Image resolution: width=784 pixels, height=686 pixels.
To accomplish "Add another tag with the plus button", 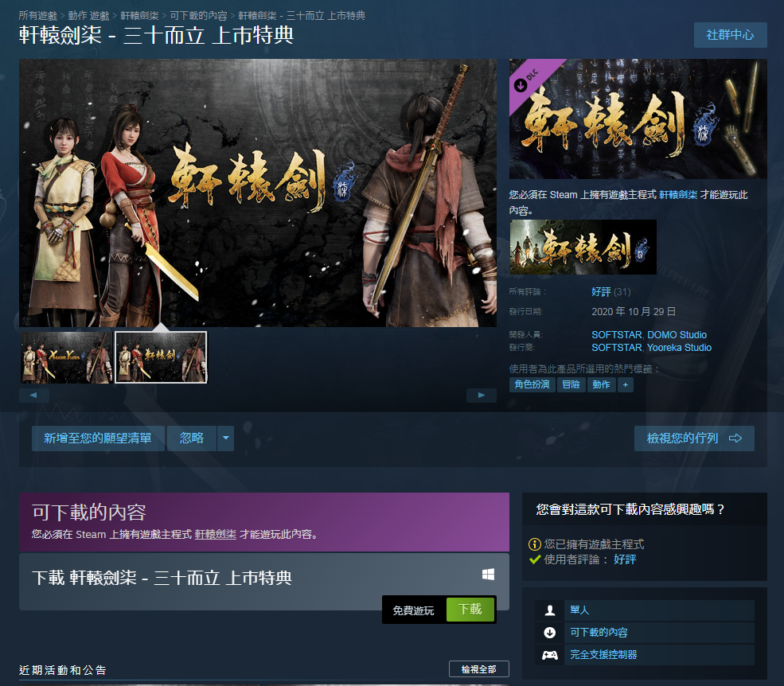I will coord(625,384).
